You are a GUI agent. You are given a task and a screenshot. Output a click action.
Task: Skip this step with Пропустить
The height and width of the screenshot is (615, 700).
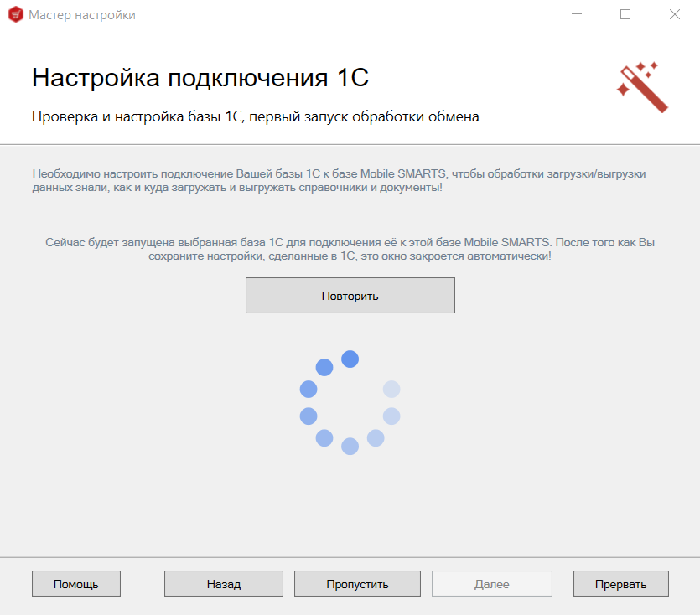tap(357, 584)
